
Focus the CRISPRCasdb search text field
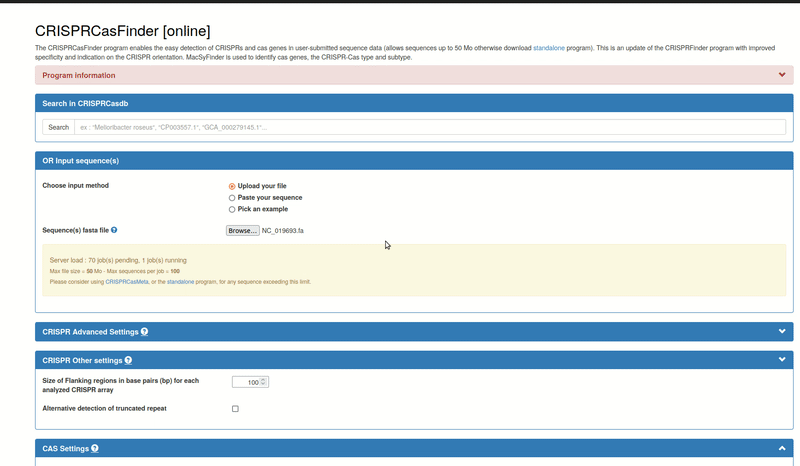point(430,128)
